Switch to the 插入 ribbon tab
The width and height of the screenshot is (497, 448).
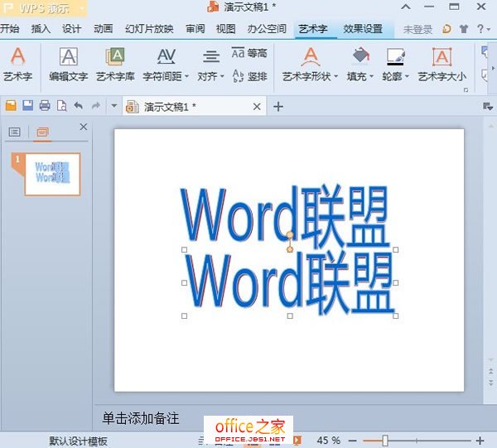41,29
